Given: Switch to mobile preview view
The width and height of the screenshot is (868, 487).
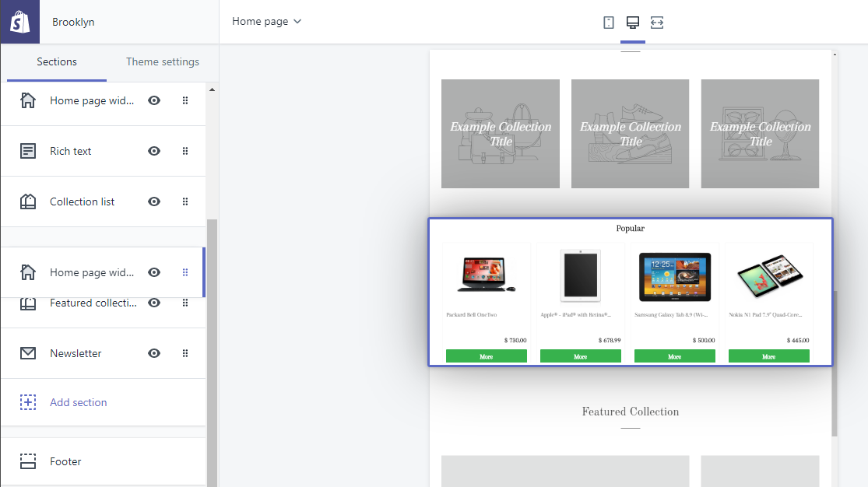Looking at the screenshot, I should tap(609, 23).
